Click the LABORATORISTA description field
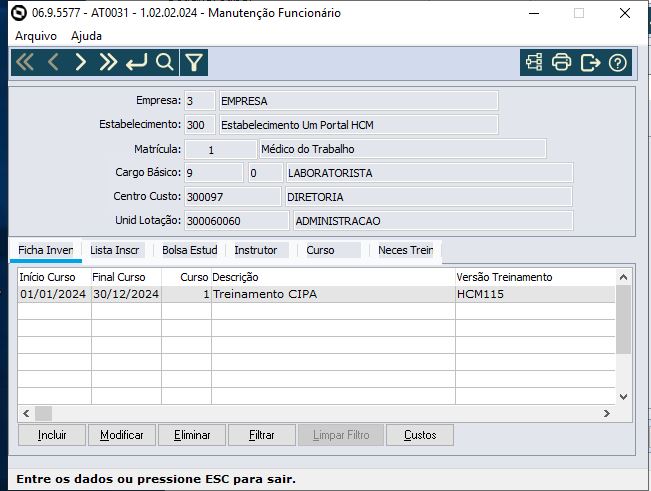 429,173
